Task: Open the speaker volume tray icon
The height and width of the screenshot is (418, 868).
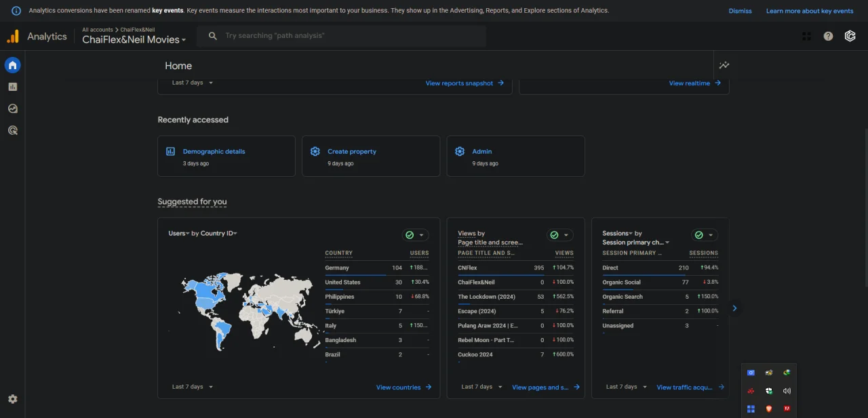Action: pyautogui.click(x=787, y=391)
